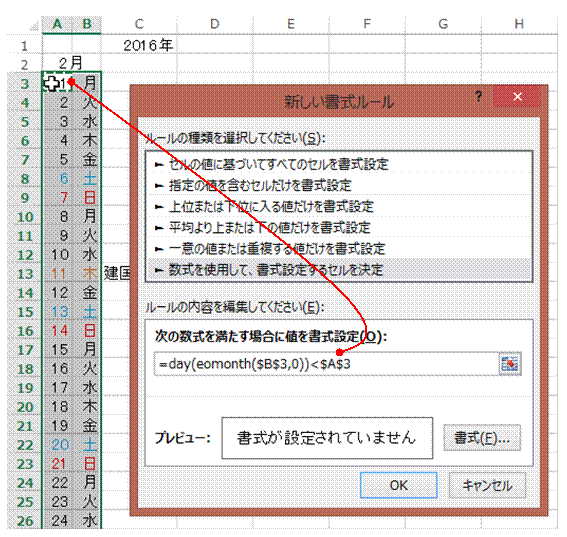Click the select-all corner triangle of sheet
Image resolution: width=567 pixels, height=537 pixels.
click(x=33, y=25)
